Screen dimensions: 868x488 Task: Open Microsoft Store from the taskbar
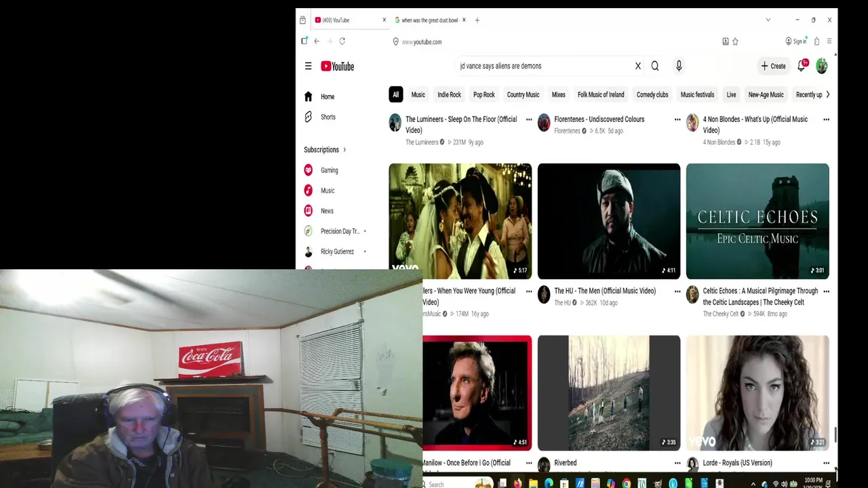click(564, 483)
